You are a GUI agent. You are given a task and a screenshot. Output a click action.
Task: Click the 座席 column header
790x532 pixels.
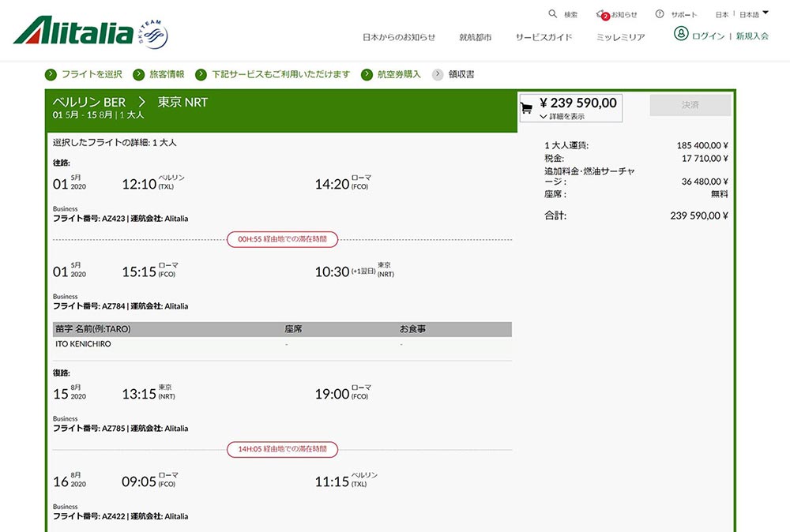pyautogui.click(x=293, y=329)
